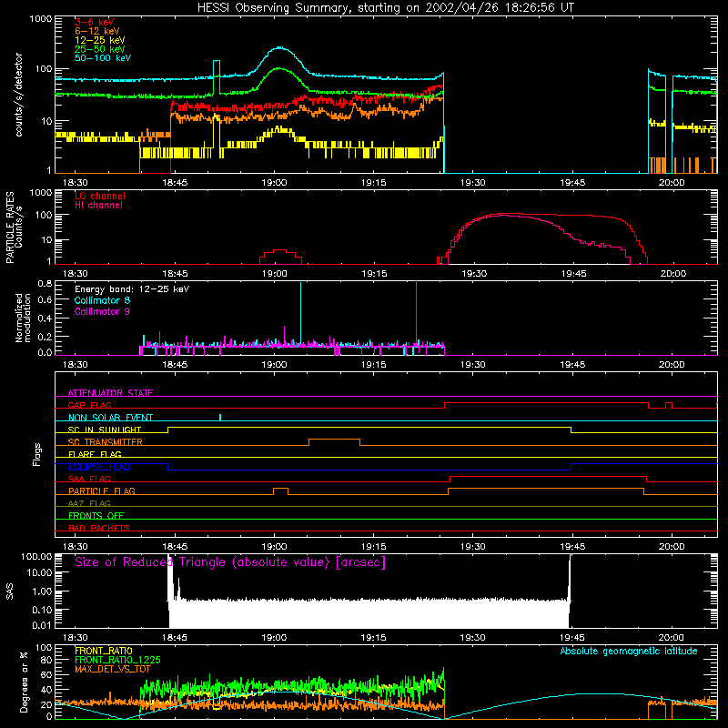Image resolution: width=728 pixels, height=728 pixels.
Task: Click the Normalized modulation axis label
Action: (24, 318)
